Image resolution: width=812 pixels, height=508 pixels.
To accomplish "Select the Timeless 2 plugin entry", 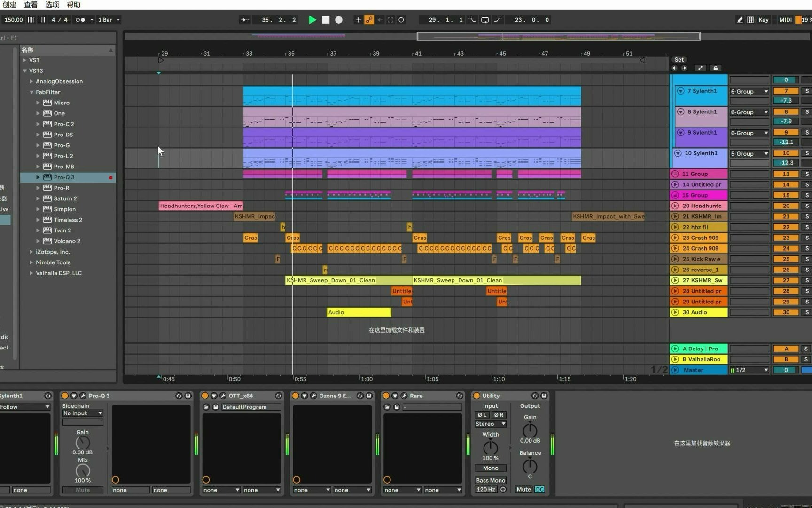I will pos(68,220).
